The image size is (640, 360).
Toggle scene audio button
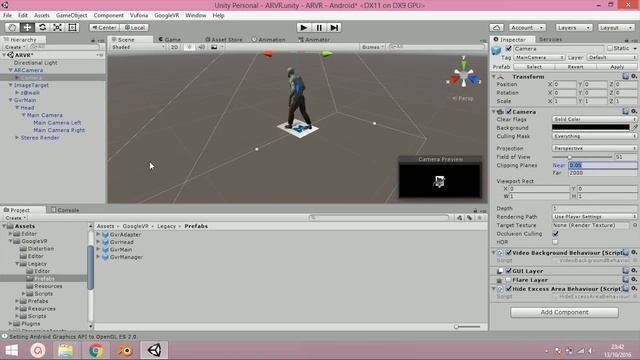click(201, 47)
